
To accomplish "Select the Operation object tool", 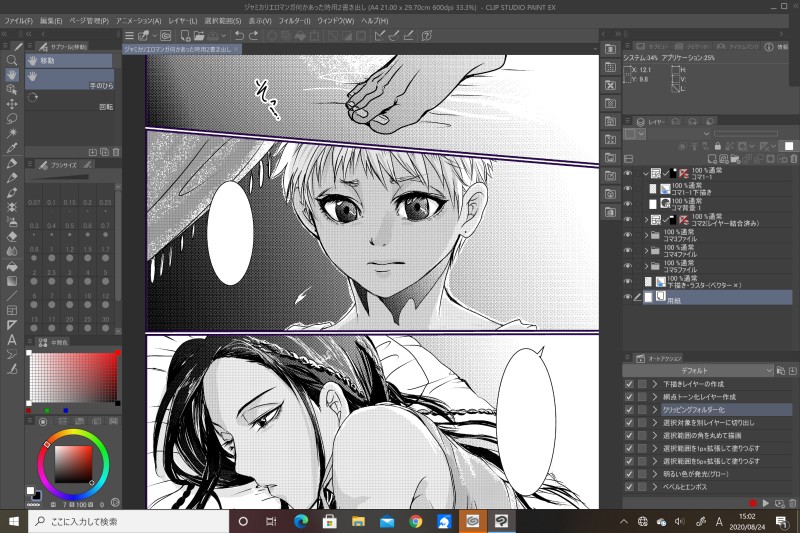I will (12, 89).
